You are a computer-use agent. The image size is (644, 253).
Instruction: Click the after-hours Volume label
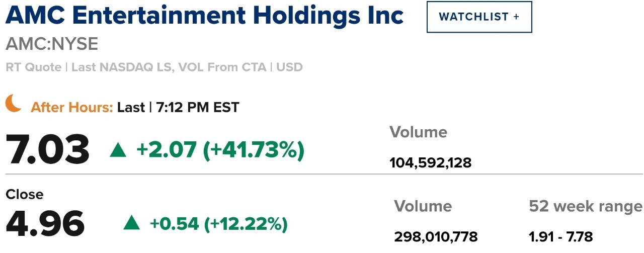tap(418, 132)
